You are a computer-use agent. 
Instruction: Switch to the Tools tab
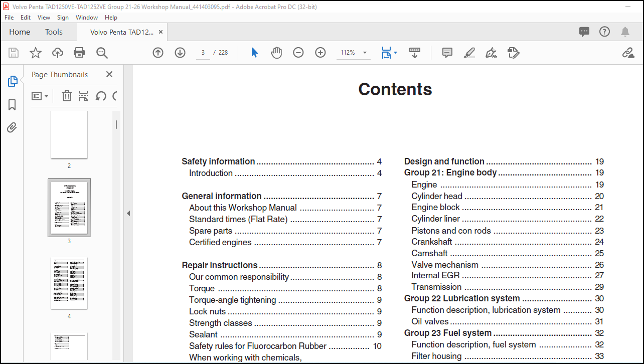pyautogui.click(x=54, y=32)
